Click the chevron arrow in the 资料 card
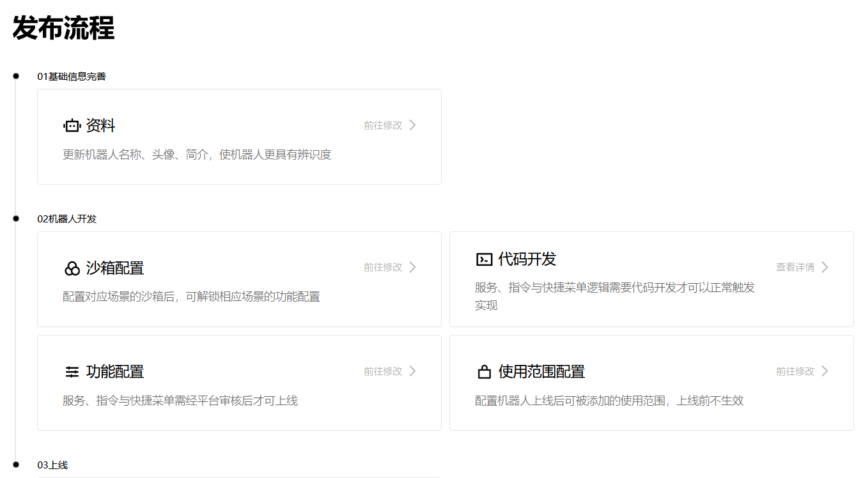The height and width of the screenshot is (478, 868). point(412,125)
